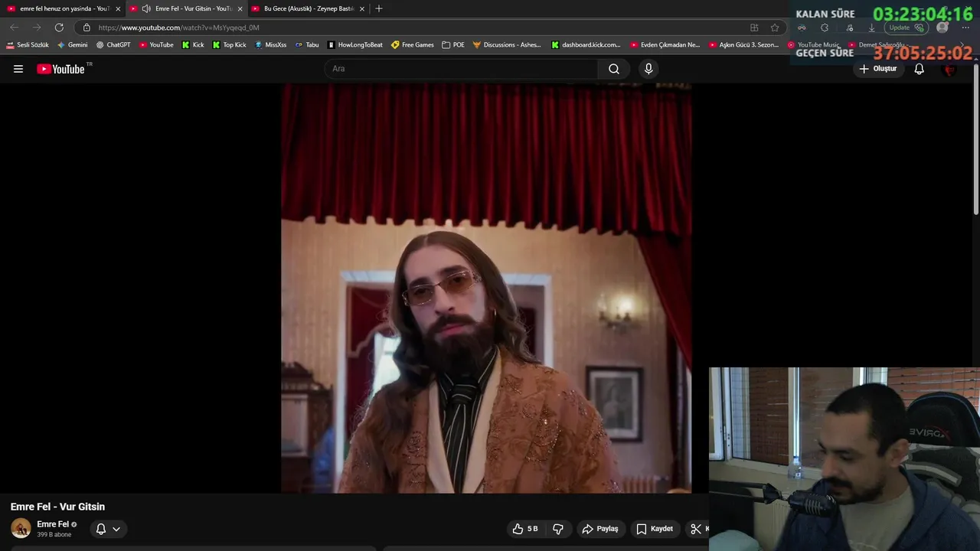Like the video with thumbs up

pyautogui.click(x=525, y=529)
